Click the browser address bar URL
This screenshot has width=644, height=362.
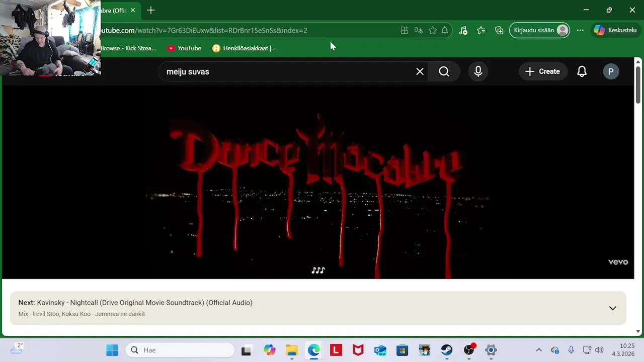click(x=204, y=30)
